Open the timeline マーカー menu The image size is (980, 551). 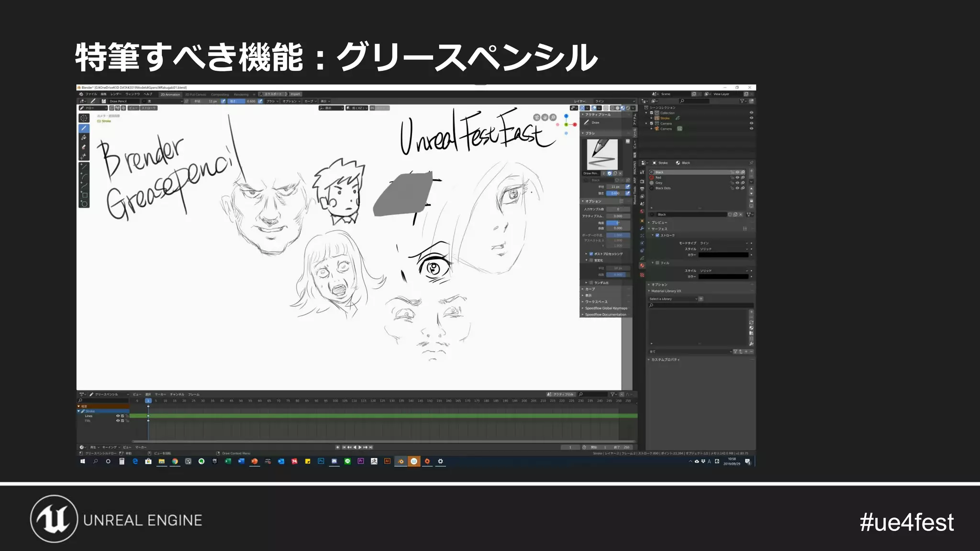(160, 395)
